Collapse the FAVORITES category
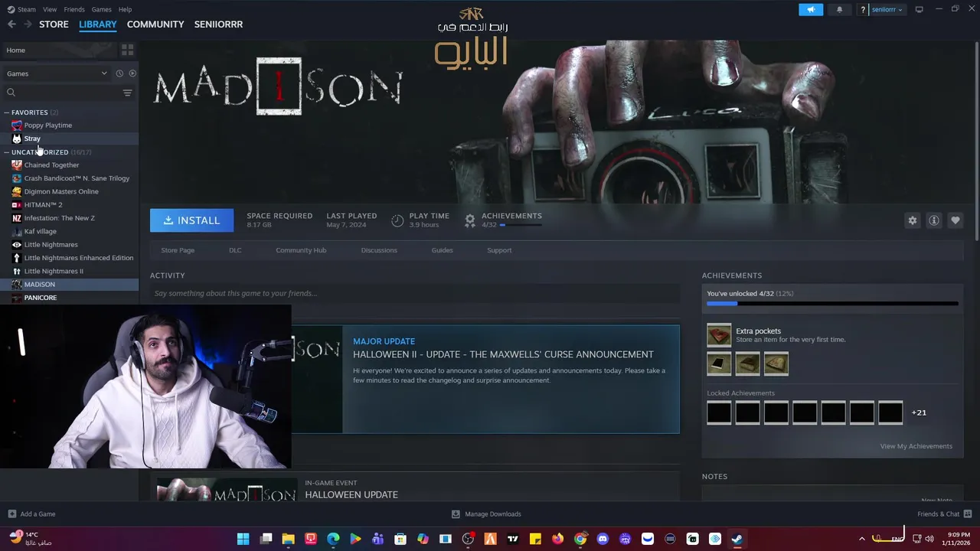The height and width of the screenshot is (551, 980). 6,112
